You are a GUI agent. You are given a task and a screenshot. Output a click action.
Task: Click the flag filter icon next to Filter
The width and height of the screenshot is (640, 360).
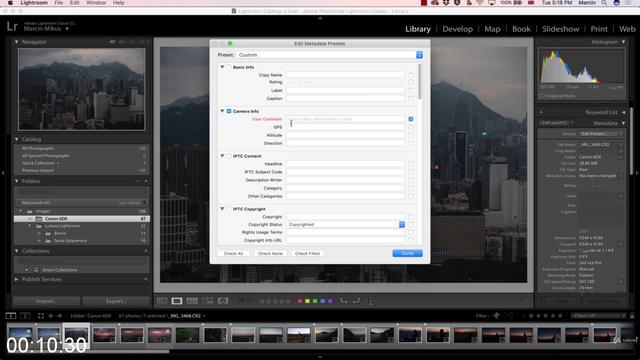[496, 316]
